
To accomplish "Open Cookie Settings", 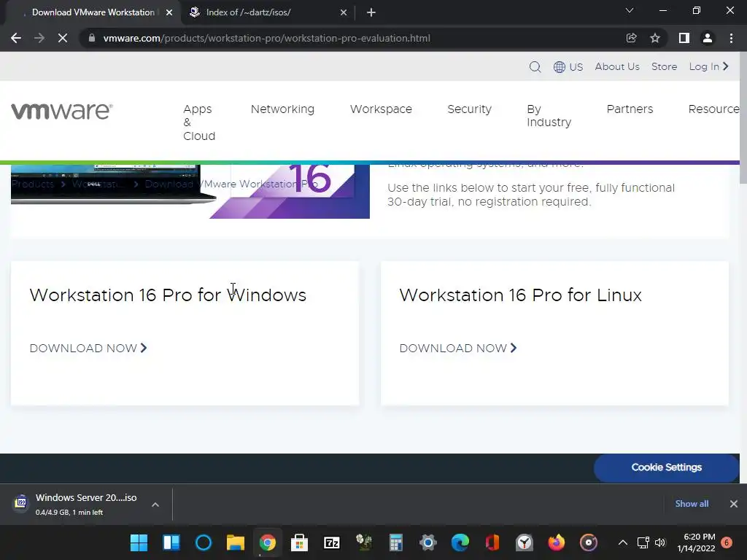I will [667, 467].
